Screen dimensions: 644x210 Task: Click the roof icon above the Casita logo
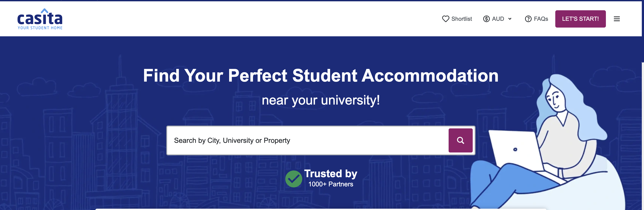[x=44, y=11]
